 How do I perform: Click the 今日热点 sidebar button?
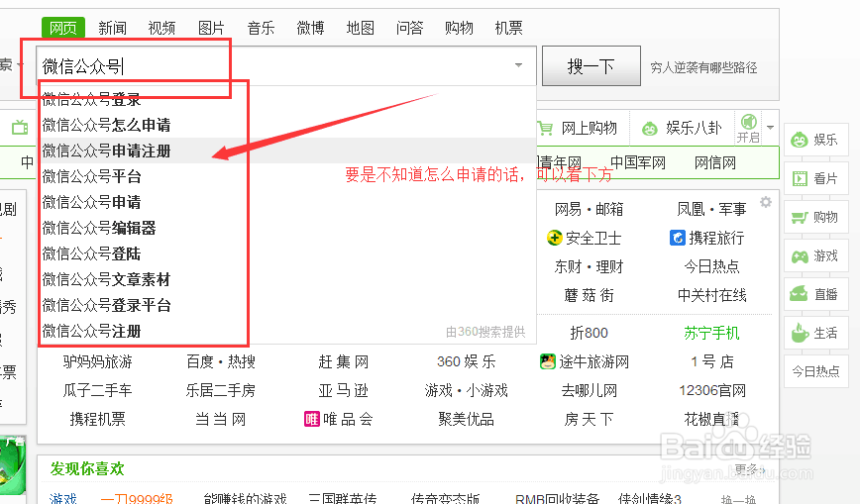816,371
